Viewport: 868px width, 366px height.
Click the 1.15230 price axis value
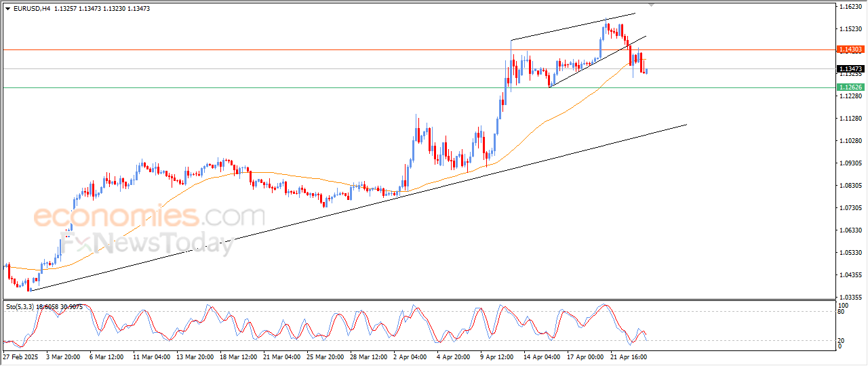click(850, 29)
